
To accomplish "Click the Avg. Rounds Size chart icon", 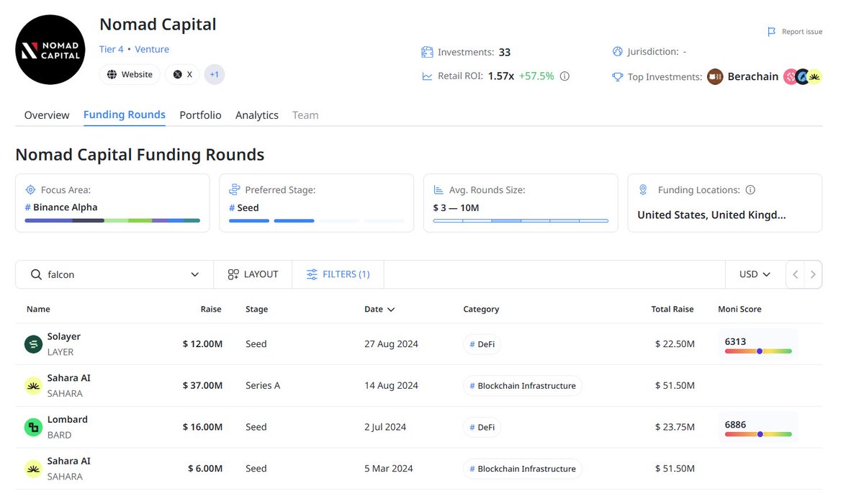I will coord(438,190).
